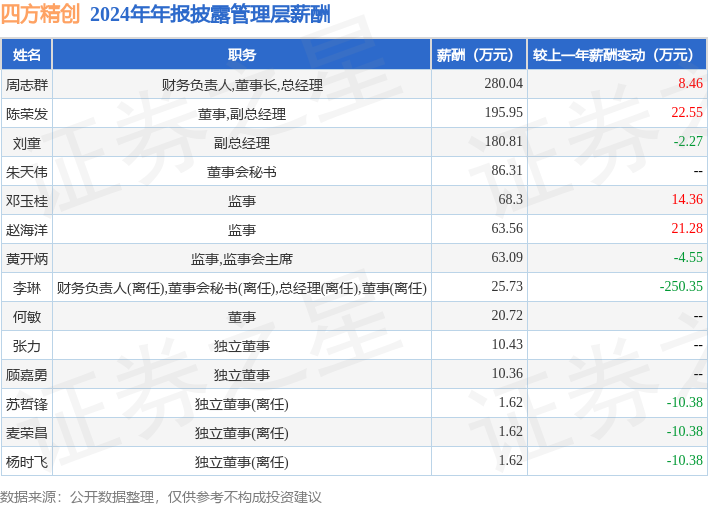Select 1.62 salary in 苏哲锋's row

(510, 402)
